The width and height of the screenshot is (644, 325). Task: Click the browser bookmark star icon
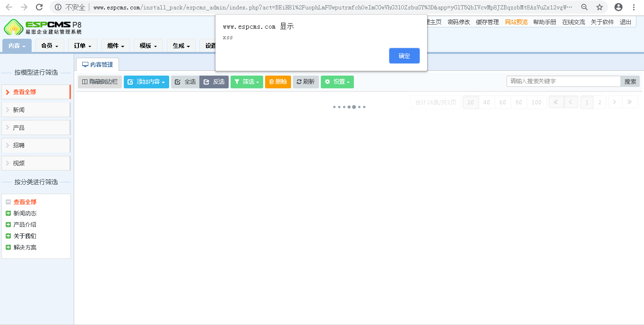[x=599, y=7]
